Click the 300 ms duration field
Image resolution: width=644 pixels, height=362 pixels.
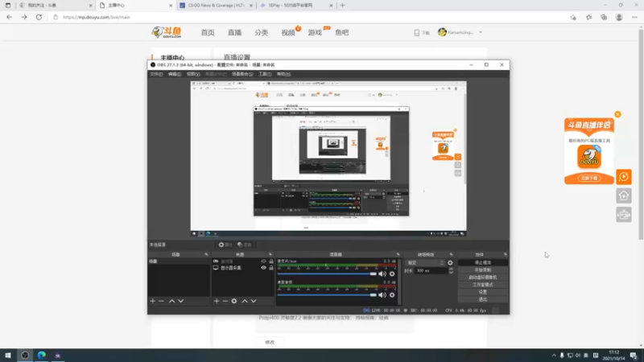coord(431,270)
